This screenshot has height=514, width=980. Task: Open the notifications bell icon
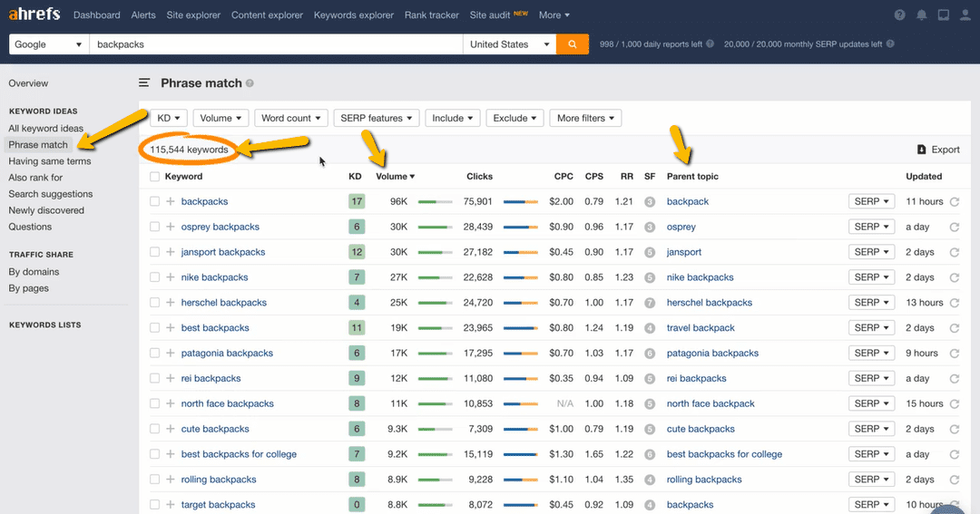[x=922, y=15]
